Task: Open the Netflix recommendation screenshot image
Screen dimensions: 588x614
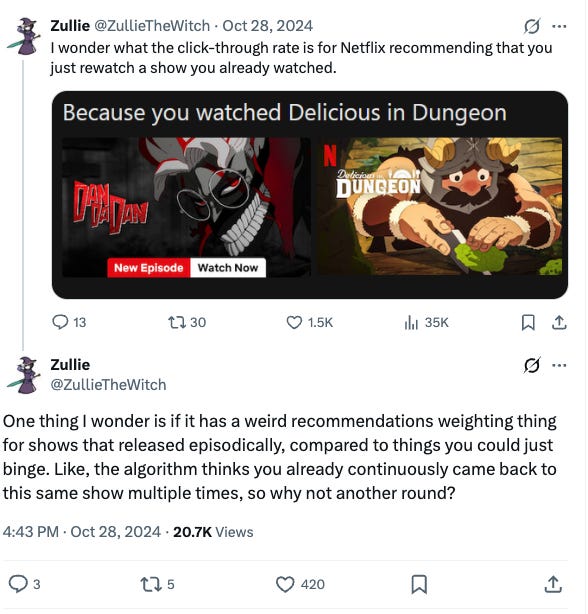Action: click(310, 195)
